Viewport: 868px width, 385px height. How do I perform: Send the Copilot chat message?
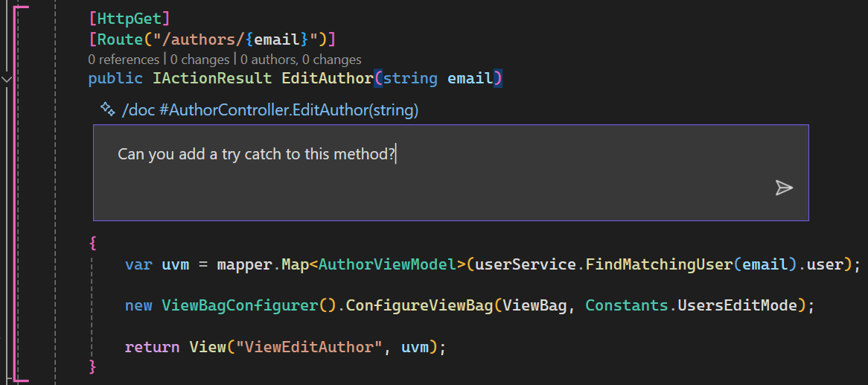click(783, 188)
